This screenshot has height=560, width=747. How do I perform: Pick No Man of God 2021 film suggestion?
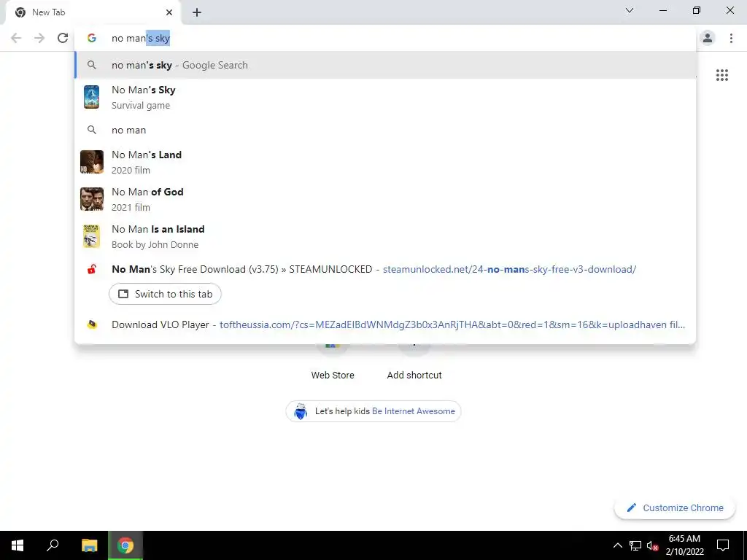coord(385,199)
